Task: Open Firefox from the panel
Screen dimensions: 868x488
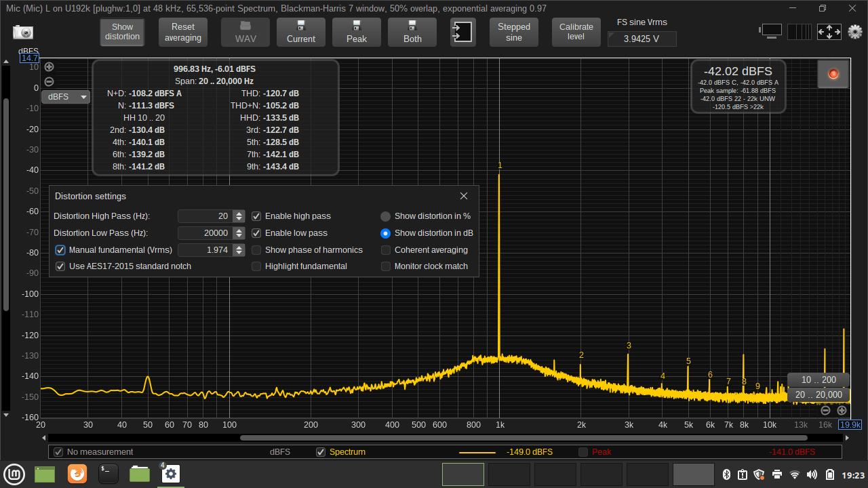Action: 77,474
